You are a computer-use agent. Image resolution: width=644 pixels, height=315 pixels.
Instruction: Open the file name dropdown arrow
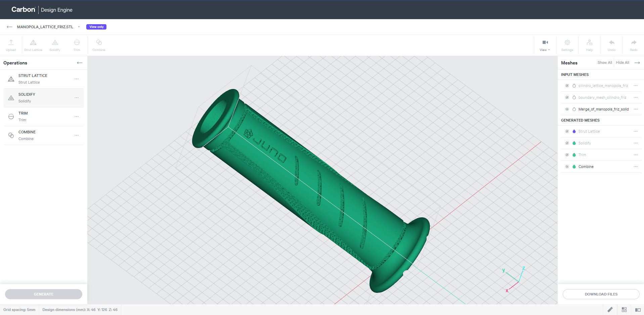point(79,27)
